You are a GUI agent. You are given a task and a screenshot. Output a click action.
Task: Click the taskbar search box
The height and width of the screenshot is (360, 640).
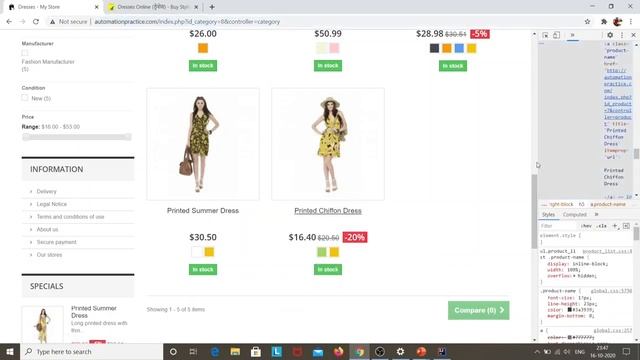click(x=91, y=351)
